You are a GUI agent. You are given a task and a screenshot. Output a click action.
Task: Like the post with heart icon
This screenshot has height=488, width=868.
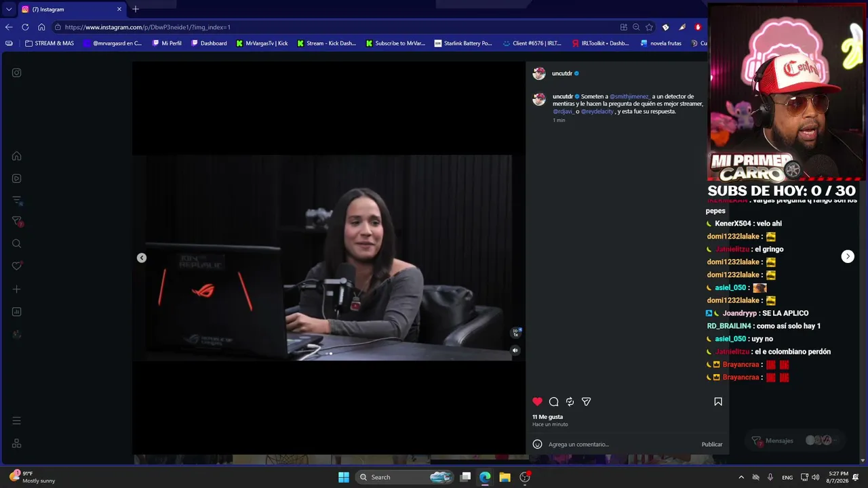click(538, 401)
